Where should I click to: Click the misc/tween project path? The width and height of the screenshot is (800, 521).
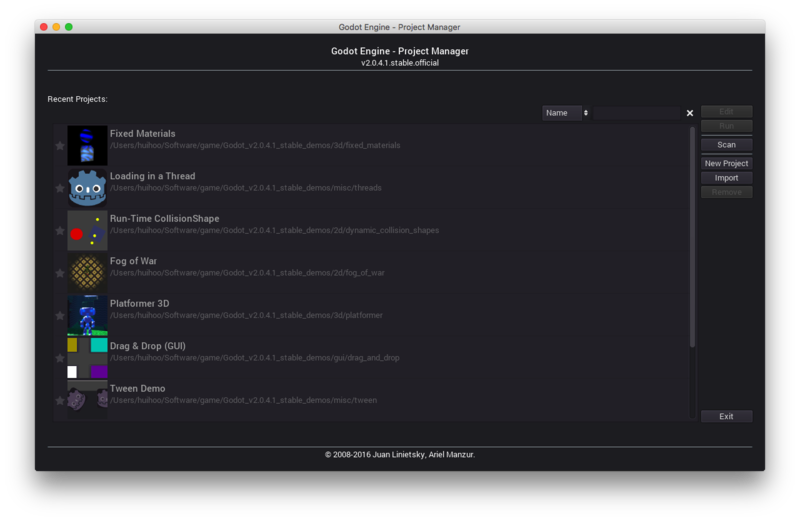tap(243, 400)
